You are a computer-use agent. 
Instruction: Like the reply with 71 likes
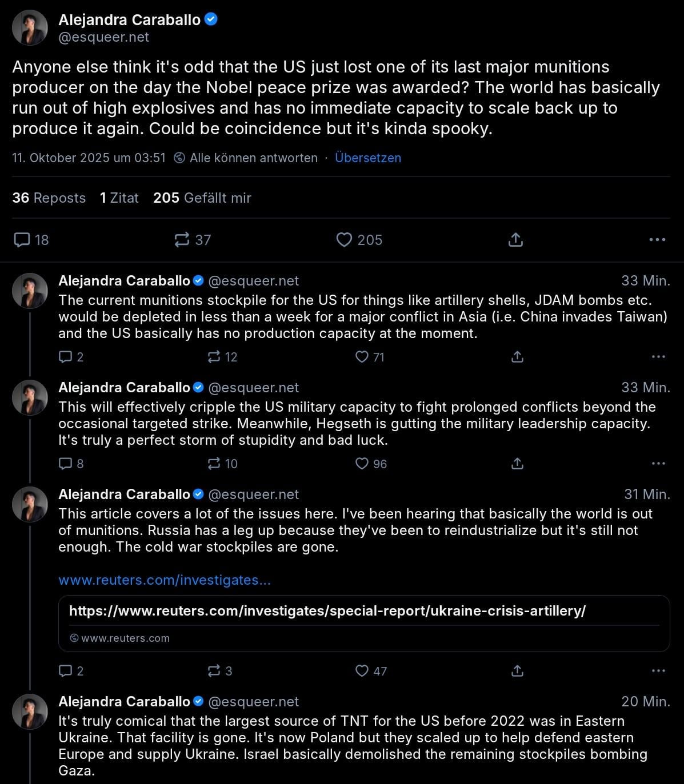tap(362, 357)
